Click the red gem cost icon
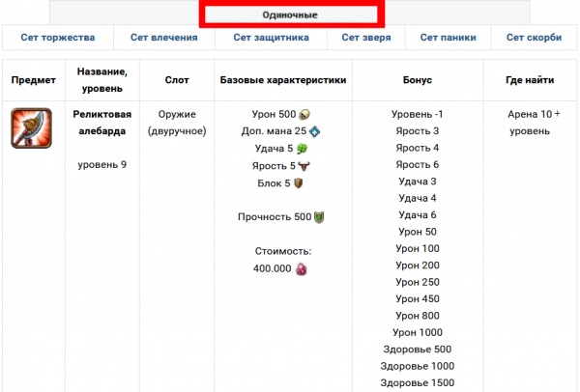The width and height of the screenshot is (580, 392). (x=301, y=269)
